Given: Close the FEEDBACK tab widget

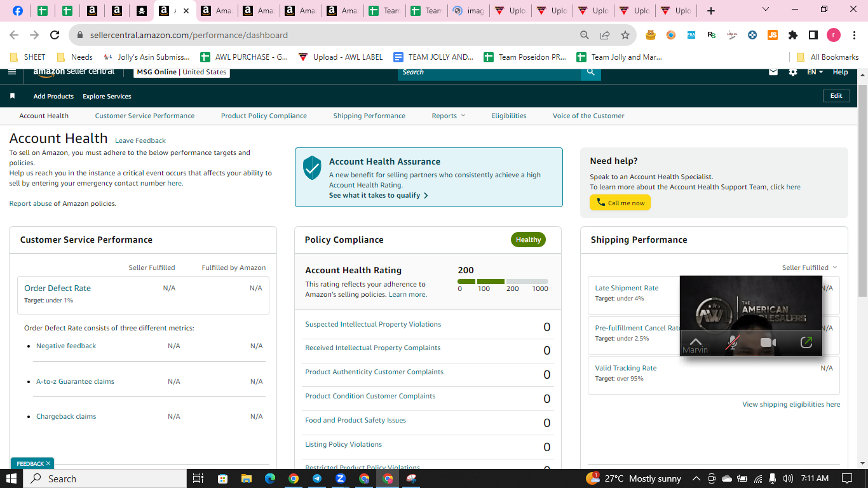Looking at the screenshot, I should 48,463.
